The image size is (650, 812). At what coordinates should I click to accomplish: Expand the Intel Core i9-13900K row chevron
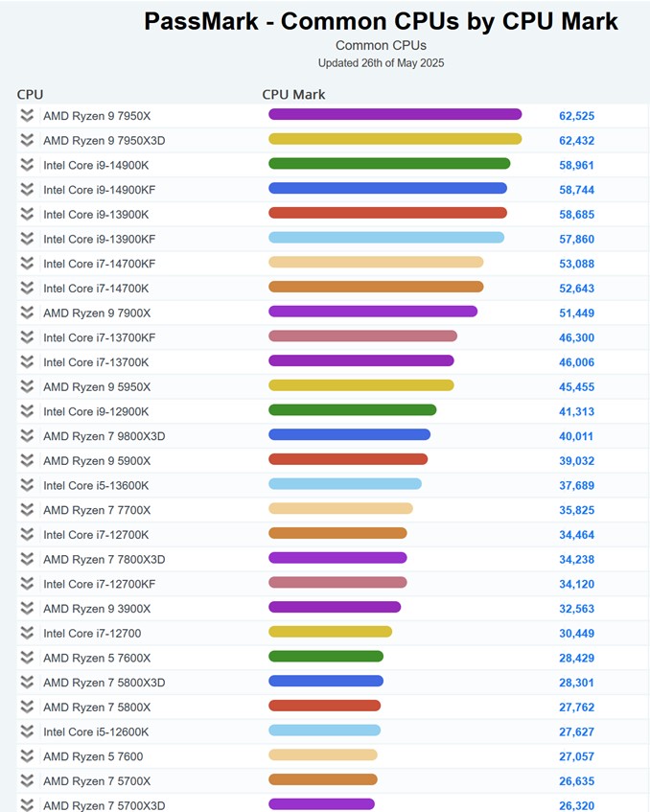pyautogui.click(x=27, y=214)
